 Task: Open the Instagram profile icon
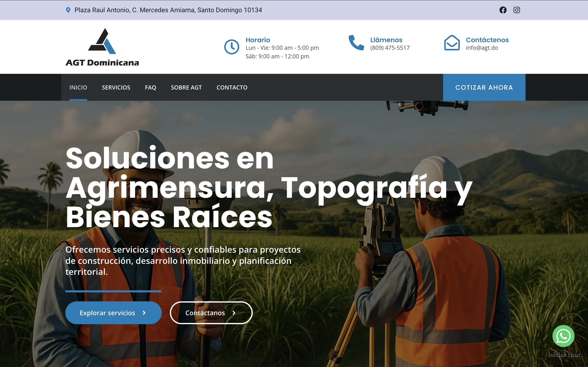[516, 10]
